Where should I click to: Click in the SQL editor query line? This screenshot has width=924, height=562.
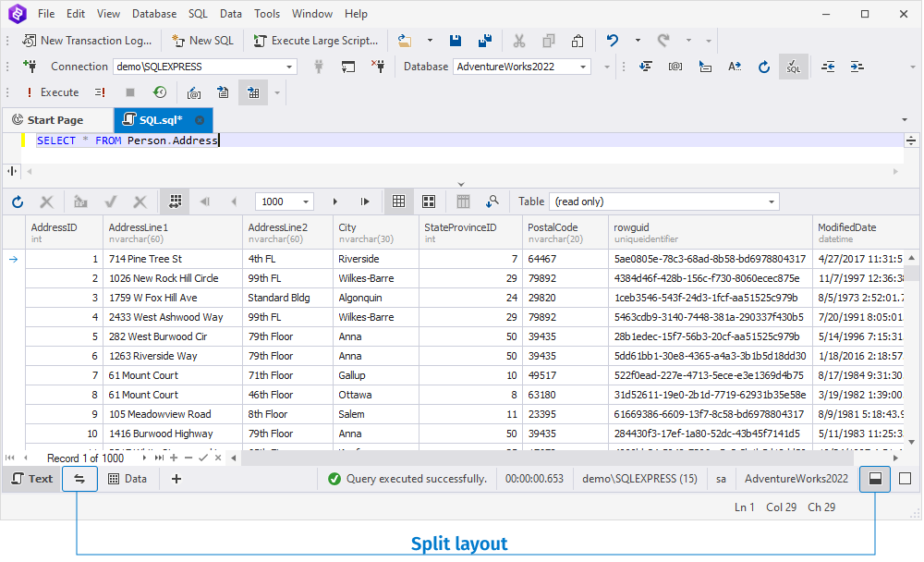pos(461,140)
